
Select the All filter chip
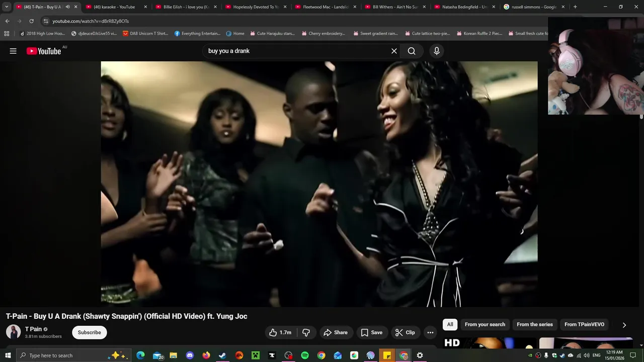(x=450, y=324)
